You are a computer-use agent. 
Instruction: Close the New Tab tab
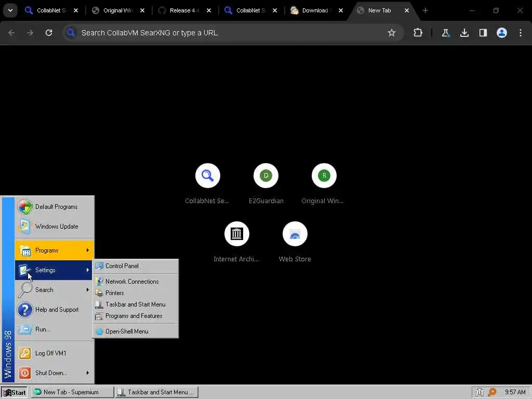coord(406,10)
